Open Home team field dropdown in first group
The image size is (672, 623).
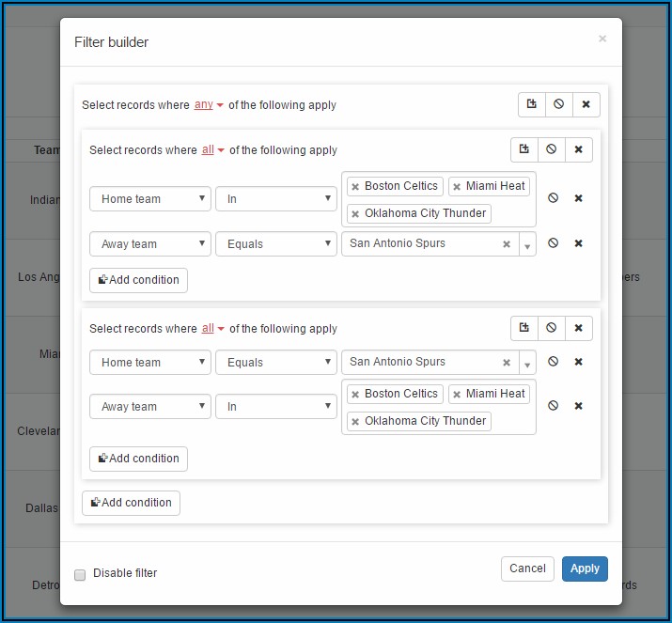point(150,199)
